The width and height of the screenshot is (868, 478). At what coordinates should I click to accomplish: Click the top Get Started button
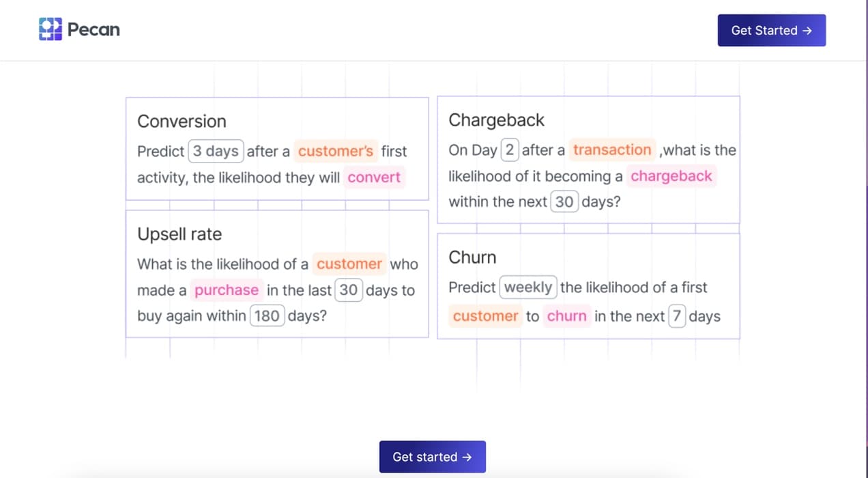pyautogui.click(x=771, y=30)
